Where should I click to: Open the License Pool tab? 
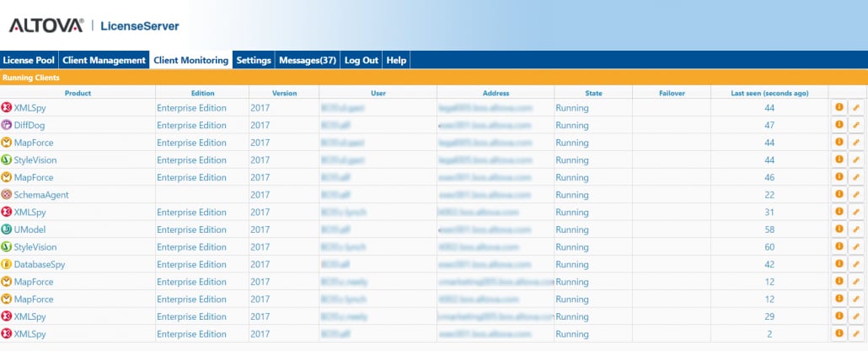[x=29, y=61]
